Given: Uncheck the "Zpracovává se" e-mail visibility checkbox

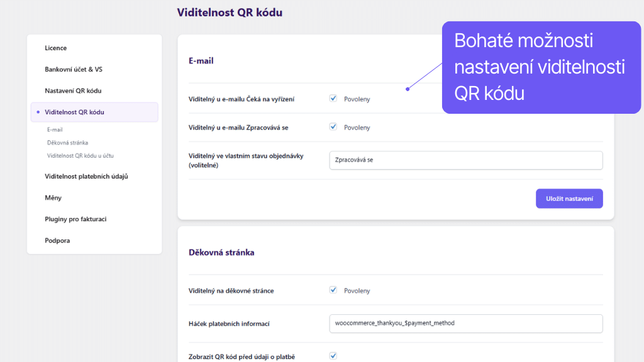Looking at the screenshot, I should pos(333,127).
